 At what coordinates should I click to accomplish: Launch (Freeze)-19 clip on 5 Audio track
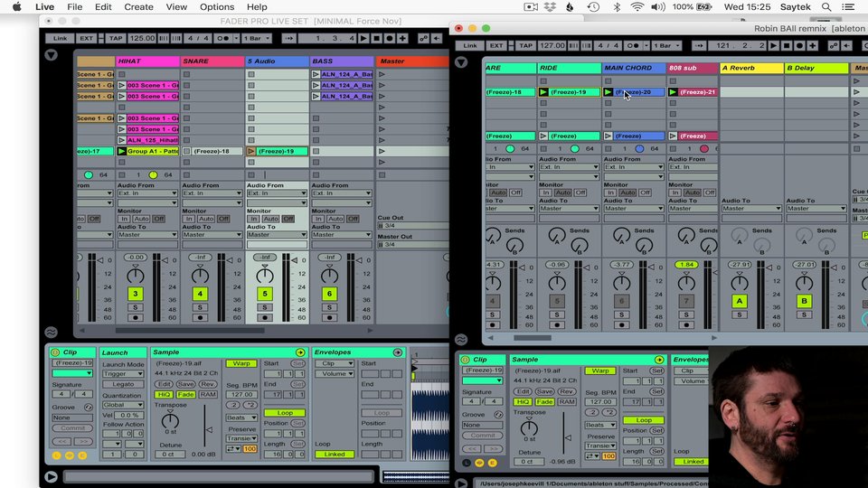251,151
